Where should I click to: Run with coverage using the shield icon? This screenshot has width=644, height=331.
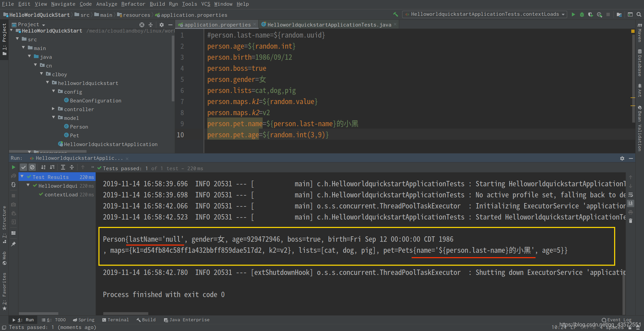[x=590, y=14]
